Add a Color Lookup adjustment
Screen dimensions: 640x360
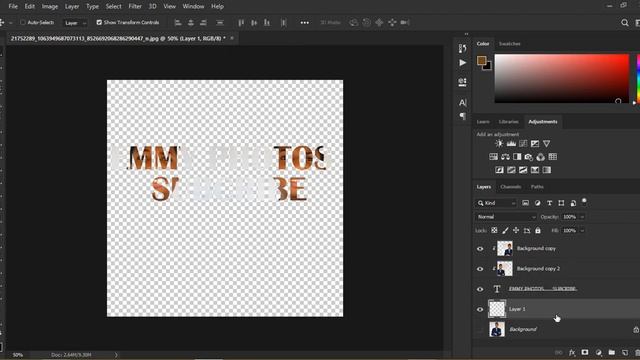[553, 157]
